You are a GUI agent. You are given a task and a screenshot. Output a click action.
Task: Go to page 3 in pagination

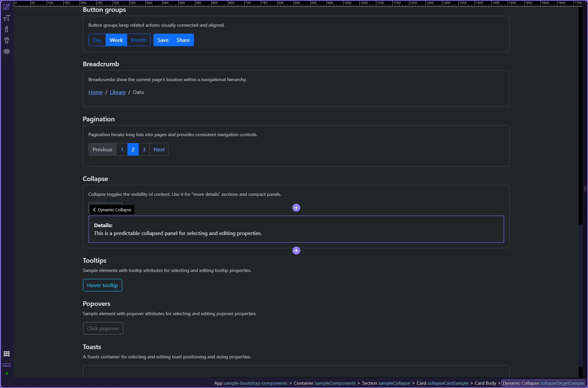[x=144, y=149]
